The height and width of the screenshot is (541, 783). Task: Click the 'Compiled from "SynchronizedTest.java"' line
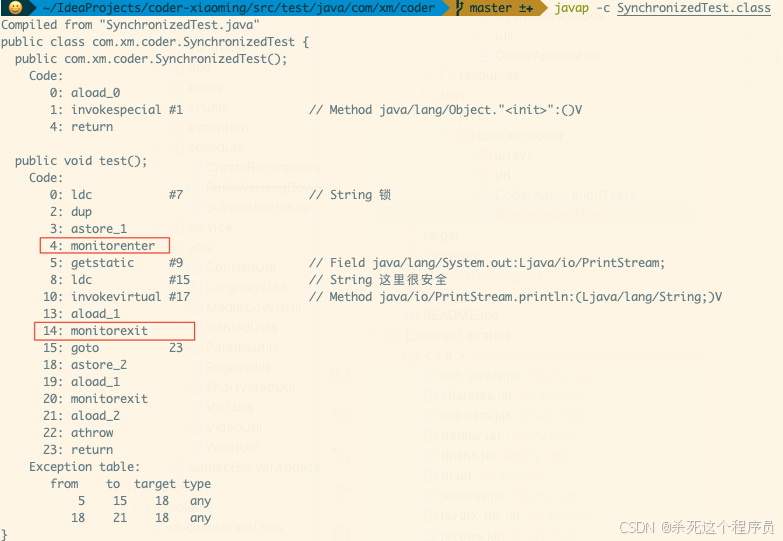pos(130,24)
